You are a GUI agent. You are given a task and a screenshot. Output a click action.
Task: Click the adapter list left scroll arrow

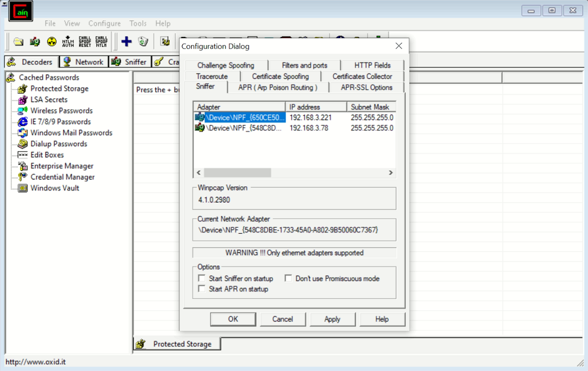point(199,173)
